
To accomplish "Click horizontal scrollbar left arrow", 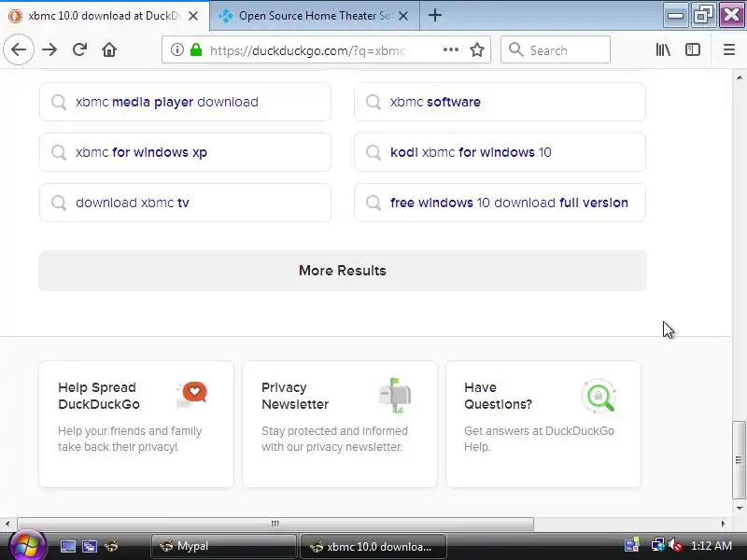I will [7, 524].
